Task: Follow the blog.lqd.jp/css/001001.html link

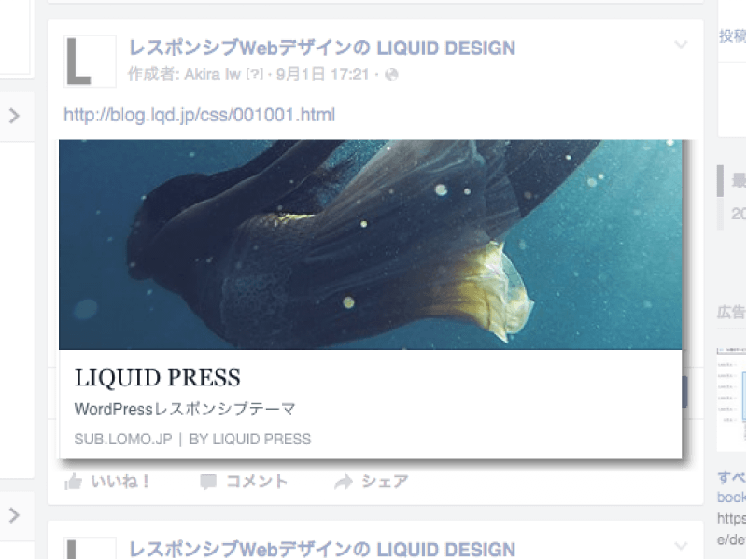Action: (199, 115)
